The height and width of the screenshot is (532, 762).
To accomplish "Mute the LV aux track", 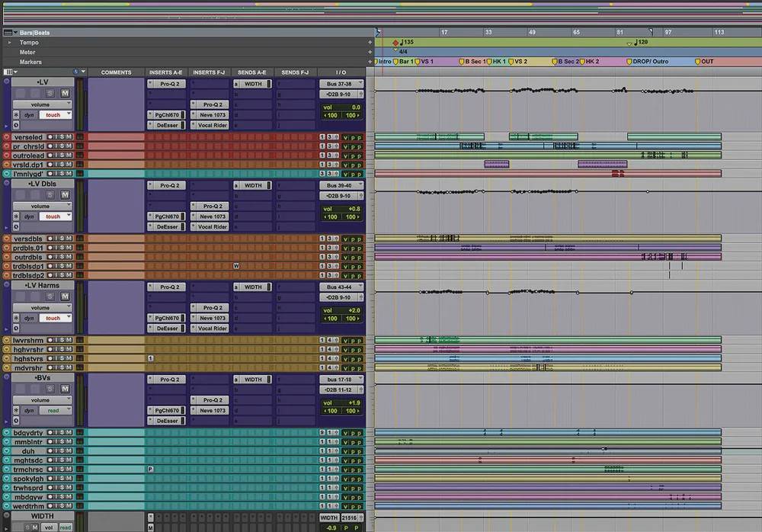I will click(65, 92).
